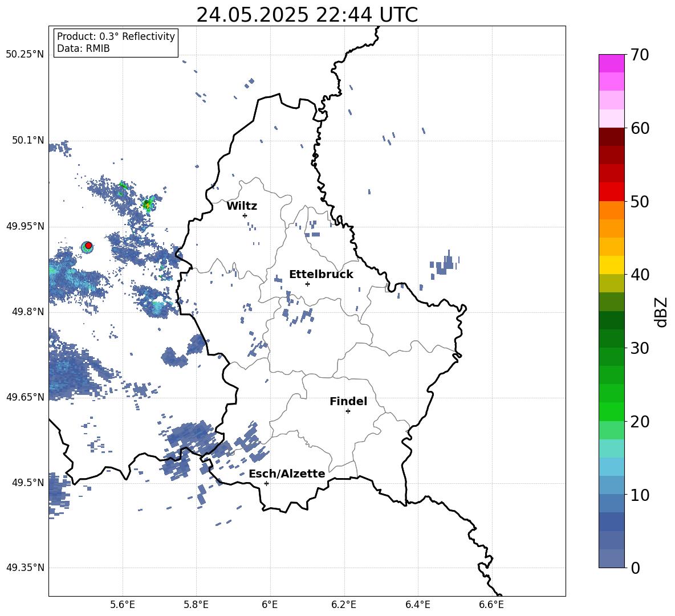Click the Findel location cross marker
The image size is (675, 616).
point(348,411)
